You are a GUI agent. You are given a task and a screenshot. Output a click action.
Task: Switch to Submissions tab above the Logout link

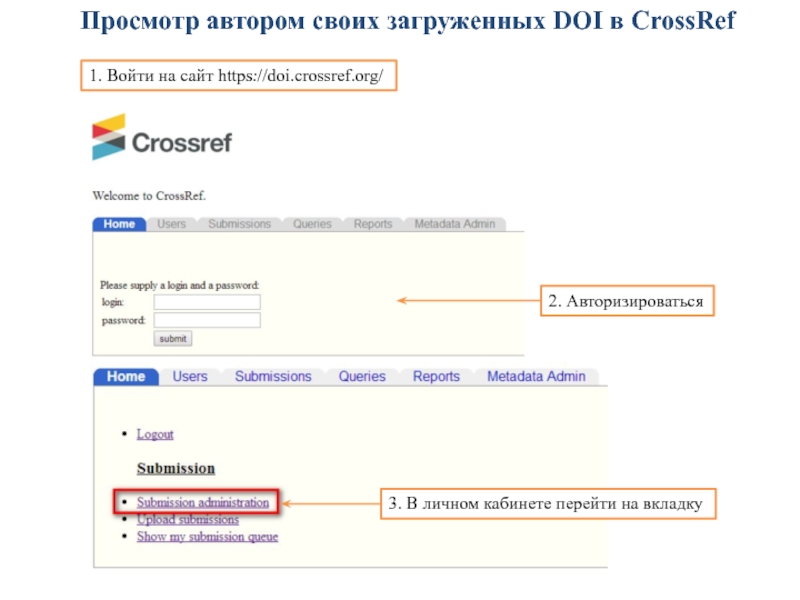tap(273, 377)
